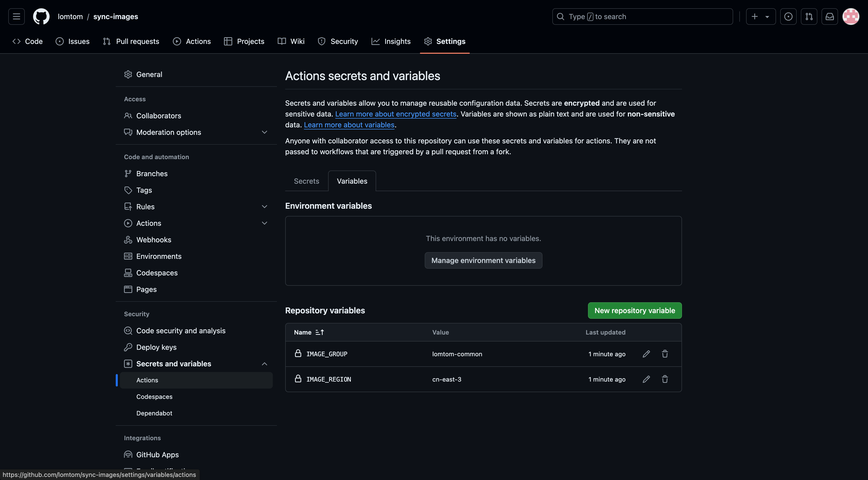This screenshot has height=480, width=868.
Task: Open the pull requests icon in header
Action: coord(809,17)
